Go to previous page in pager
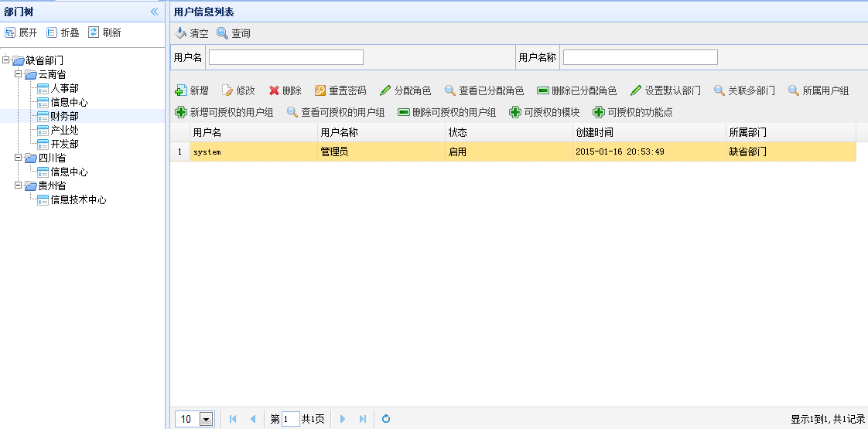 (x=253, y=419)
